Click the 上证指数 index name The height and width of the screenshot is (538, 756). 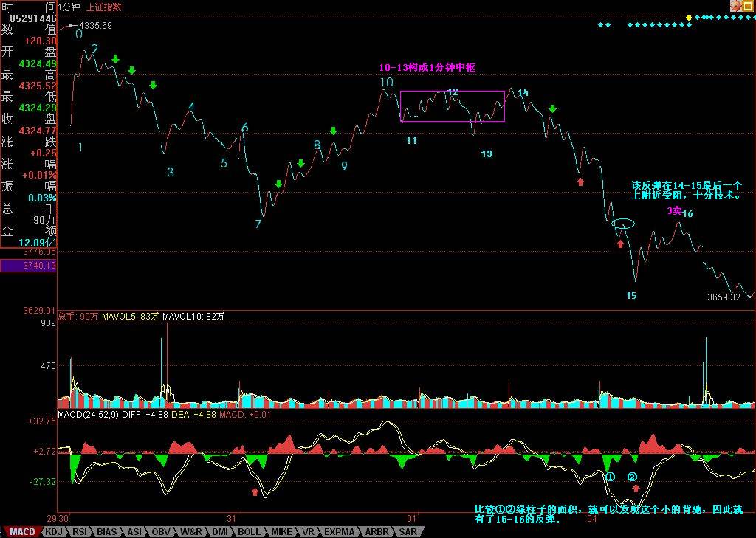[104, 7]
